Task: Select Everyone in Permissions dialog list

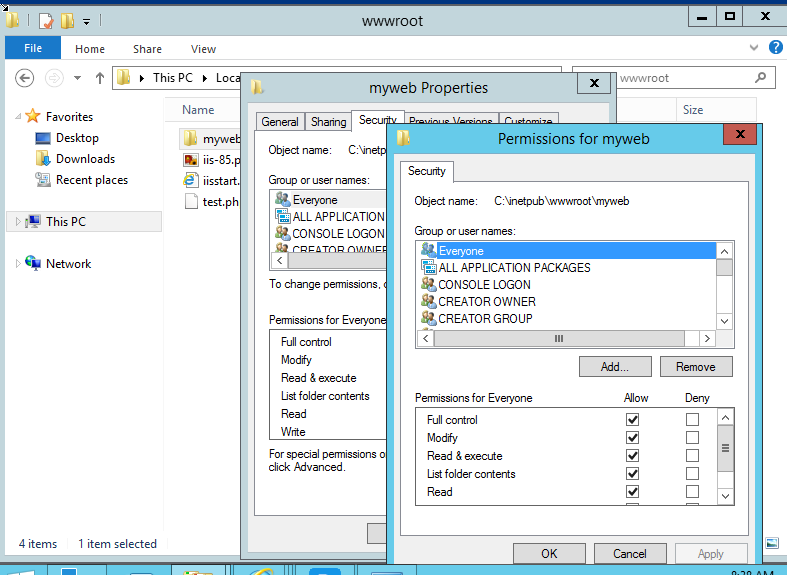Action: (569, 250)
